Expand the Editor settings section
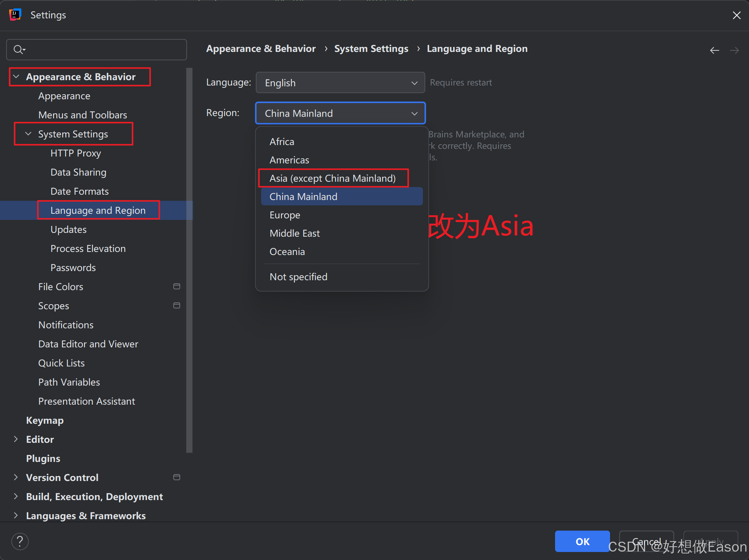The image size is (749, 560). [x=16, y=439]
